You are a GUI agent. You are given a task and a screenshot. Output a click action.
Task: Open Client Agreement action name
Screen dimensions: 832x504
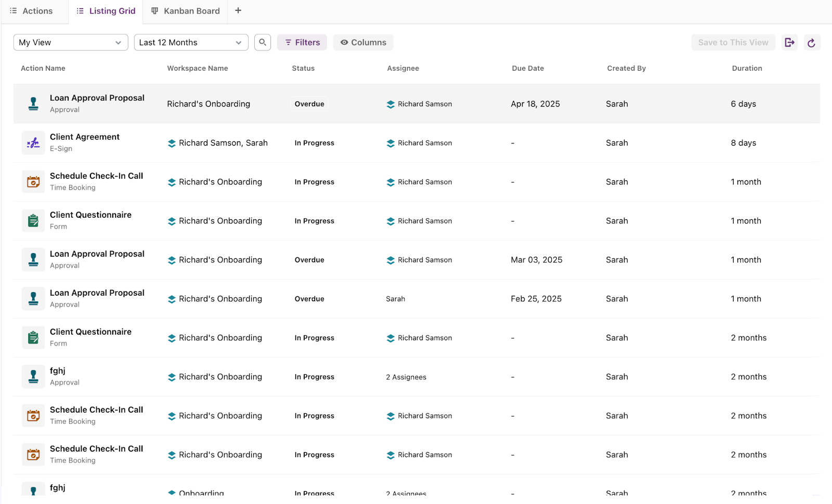click(85, 137)
